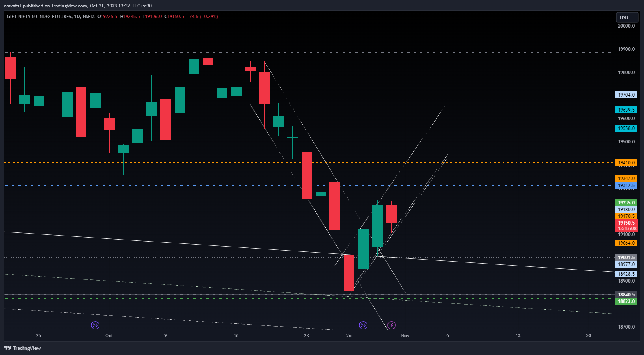
Task: Click the 18700.0 axis value
Action: tap(626, 327)
